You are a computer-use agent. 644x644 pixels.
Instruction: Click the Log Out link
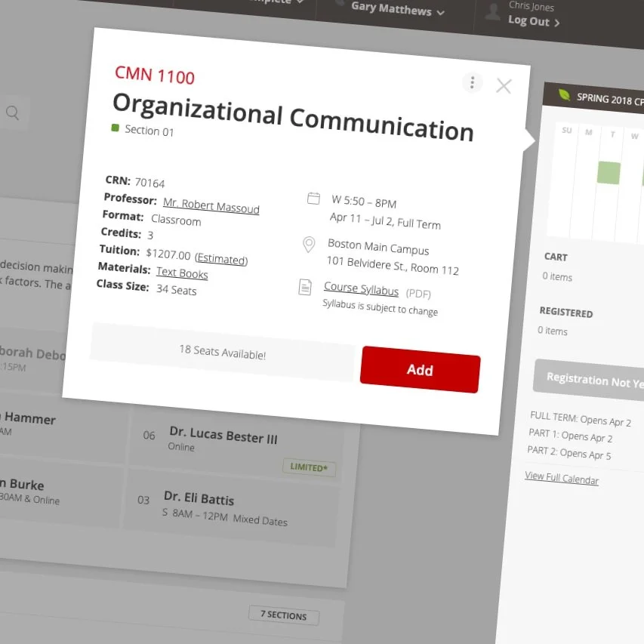(534, 21)
